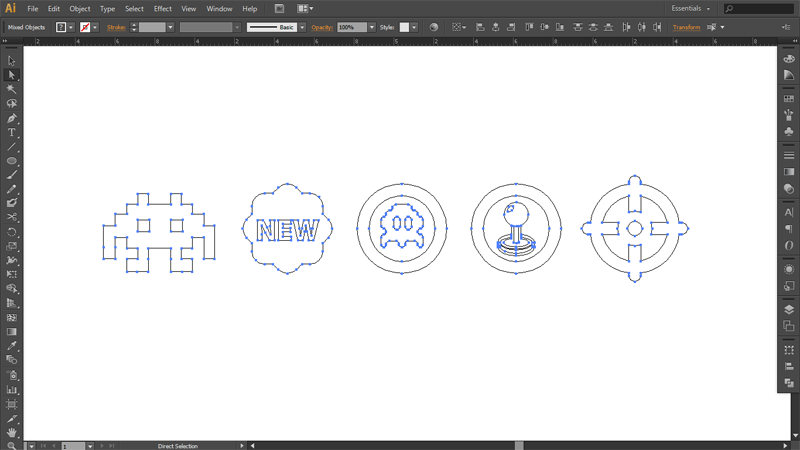This screenshot has width=800, height=450.
Task: Select the Type tool
Action: click(x=12, y=132)
